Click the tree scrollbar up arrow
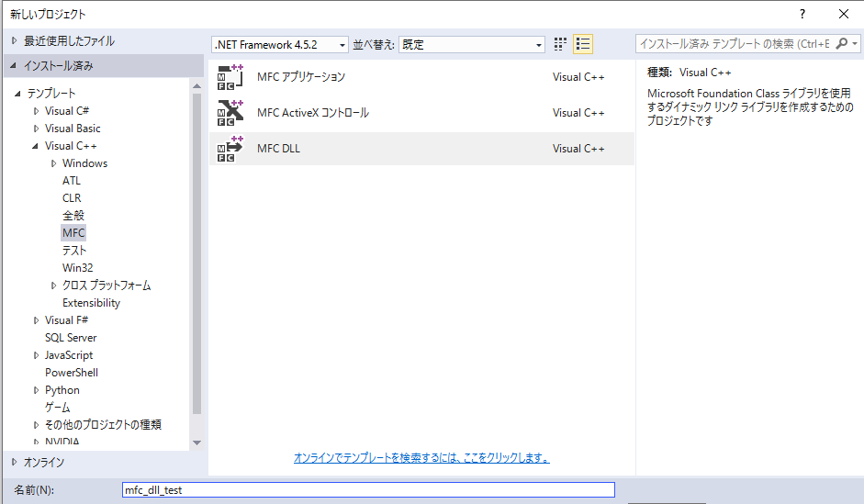Image resolution: width=864 pixels, height=504 pixels. 196,86
